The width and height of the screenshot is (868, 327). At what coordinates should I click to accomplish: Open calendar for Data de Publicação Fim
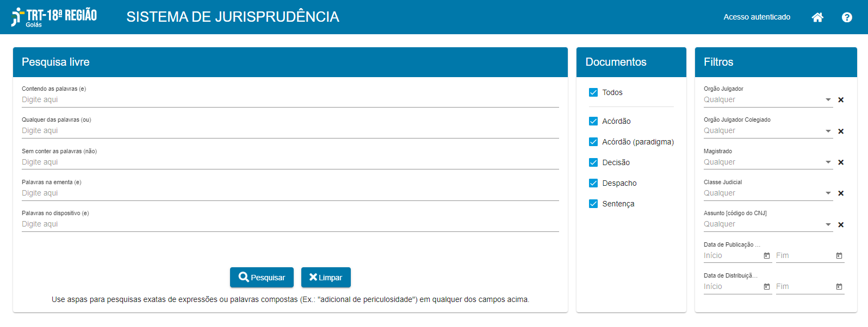pos(839,256)
